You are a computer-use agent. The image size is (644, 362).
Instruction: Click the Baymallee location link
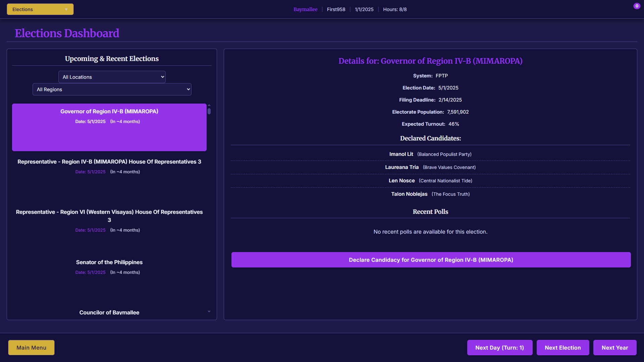pyautogui.click(x=305, y=9)
